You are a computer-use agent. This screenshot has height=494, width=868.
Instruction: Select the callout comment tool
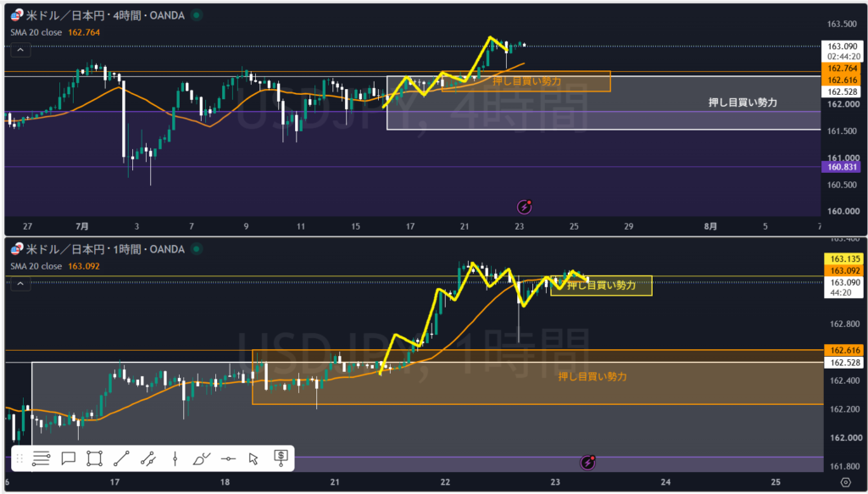[x=68, y=458]
